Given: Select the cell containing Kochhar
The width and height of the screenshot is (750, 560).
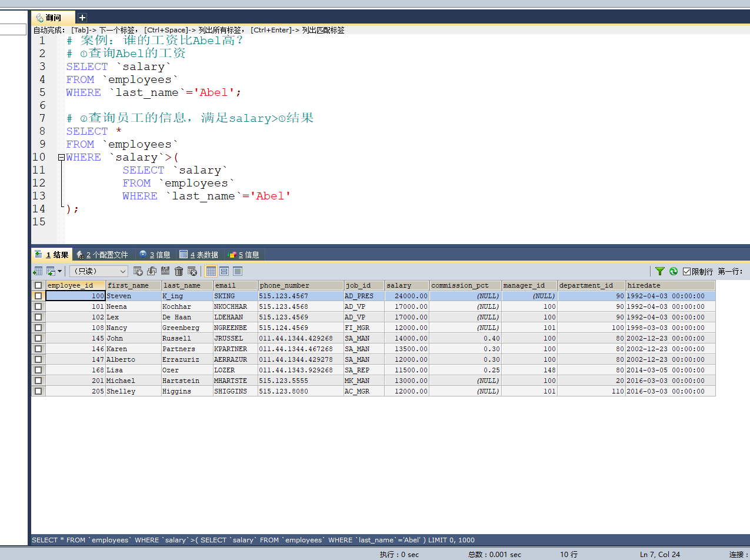Looking at the screenshot, I should tap(187, 306).
